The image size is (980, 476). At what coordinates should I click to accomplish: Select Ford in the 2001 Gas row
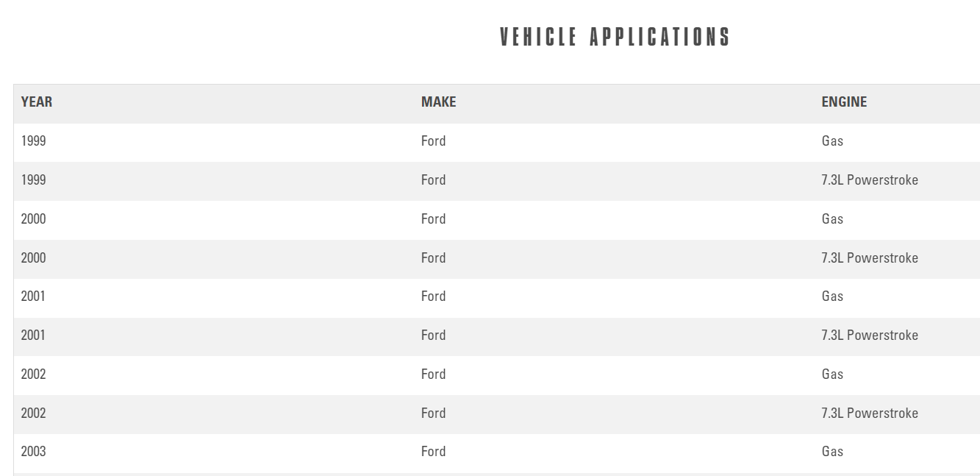(433, 296)
